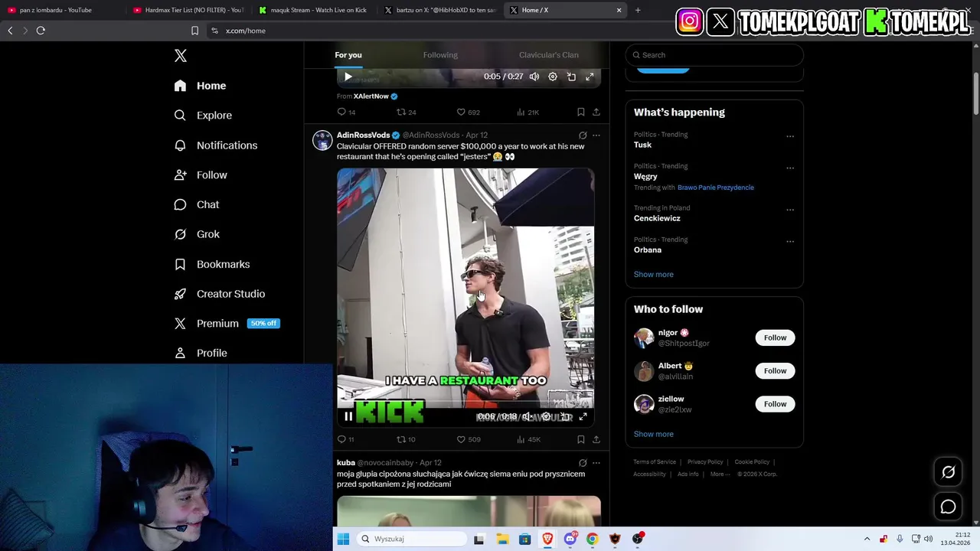
Task: Open Notifications from the sidebar
Action: (x=216, y=145)
